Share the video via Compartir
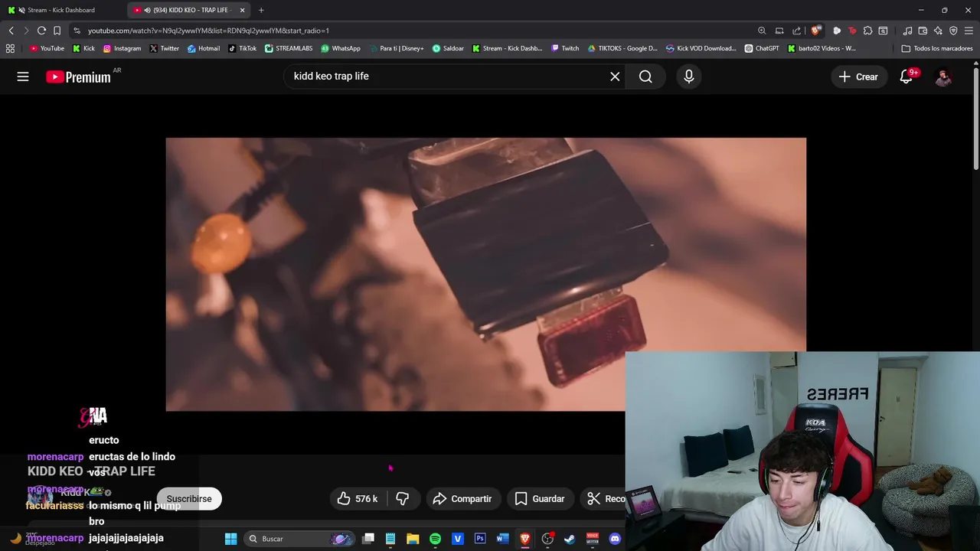Image resolution: width=980 pixels, height=551 pixels. click(462, 499)
